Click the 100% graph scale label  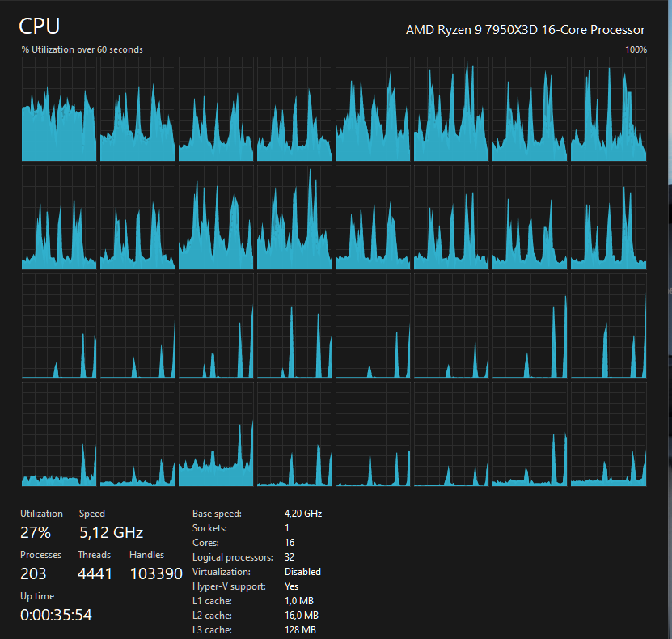[x=636, y=49]
